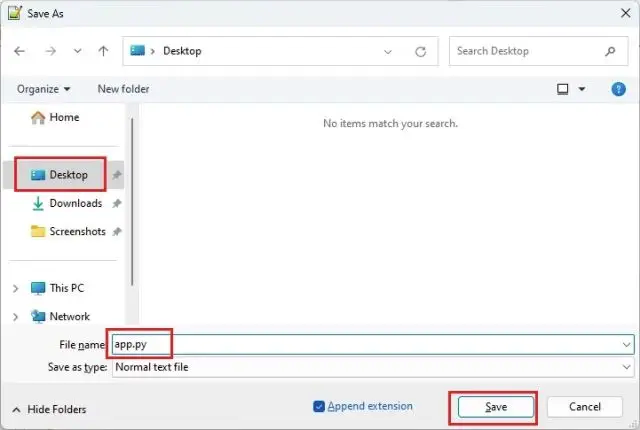Click the Cancel button
This screenshot has height=430, width=640.
584,407
